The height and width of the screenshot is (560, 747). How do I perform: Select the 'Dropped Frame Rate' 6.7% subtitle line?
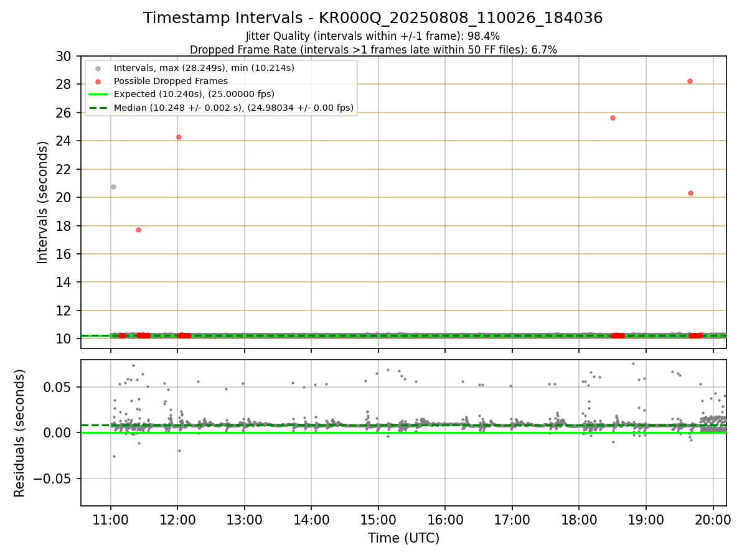click(373, 49)
